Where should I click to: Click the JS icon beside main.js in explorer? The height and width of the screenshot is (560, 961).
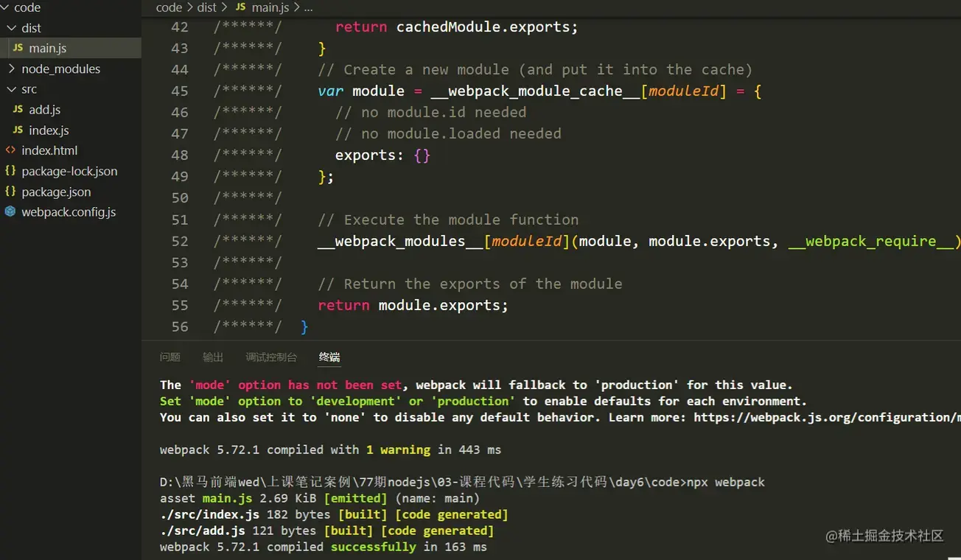tap(18, 48)
